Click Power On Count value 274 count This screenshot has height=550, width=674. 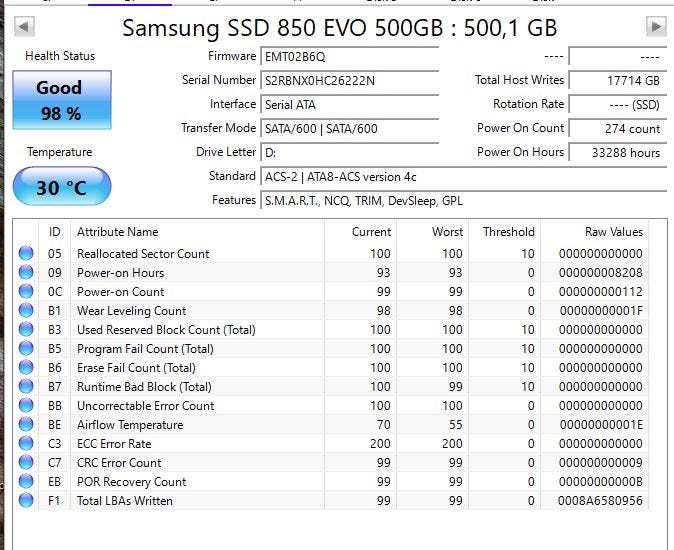point(618,128)
